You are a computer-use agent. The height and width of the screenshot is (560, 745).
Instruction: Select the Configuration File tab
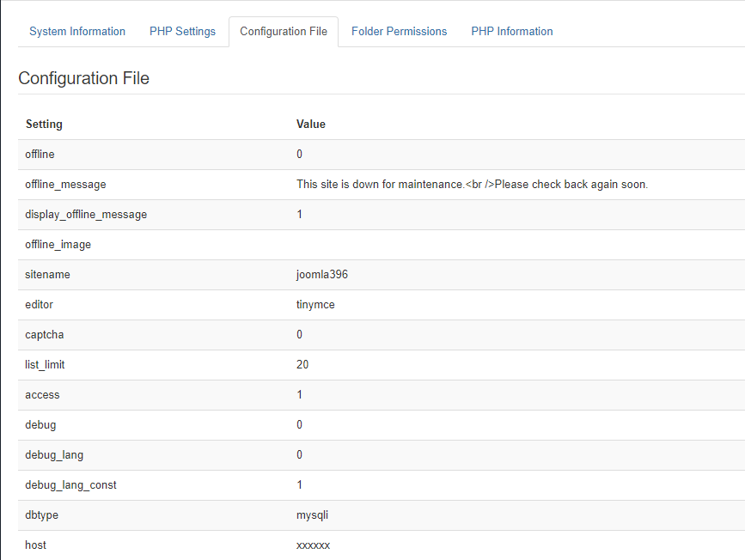284,32
